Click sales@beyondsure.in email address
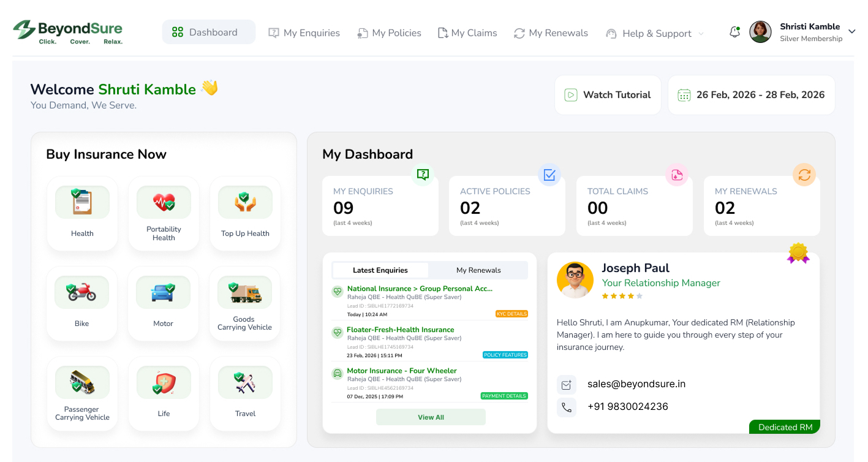 [x=636, y=384]
